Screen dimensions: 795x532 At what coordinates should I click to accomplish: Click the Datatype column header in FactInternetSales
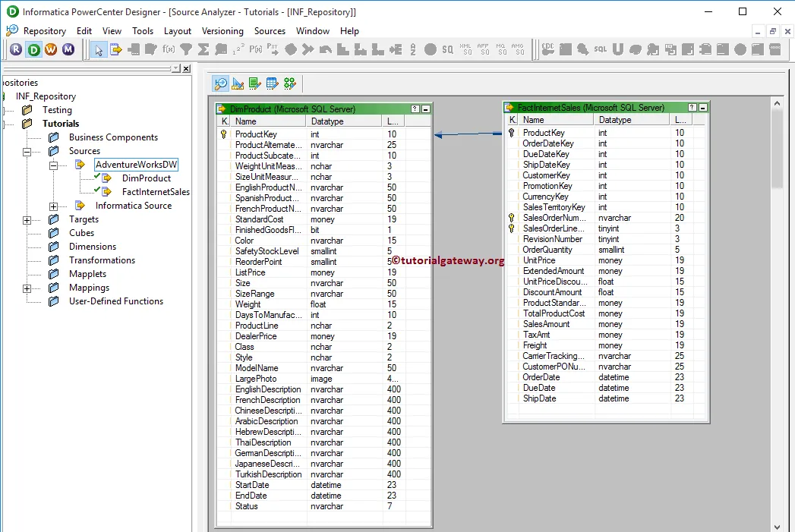point(631,120)
